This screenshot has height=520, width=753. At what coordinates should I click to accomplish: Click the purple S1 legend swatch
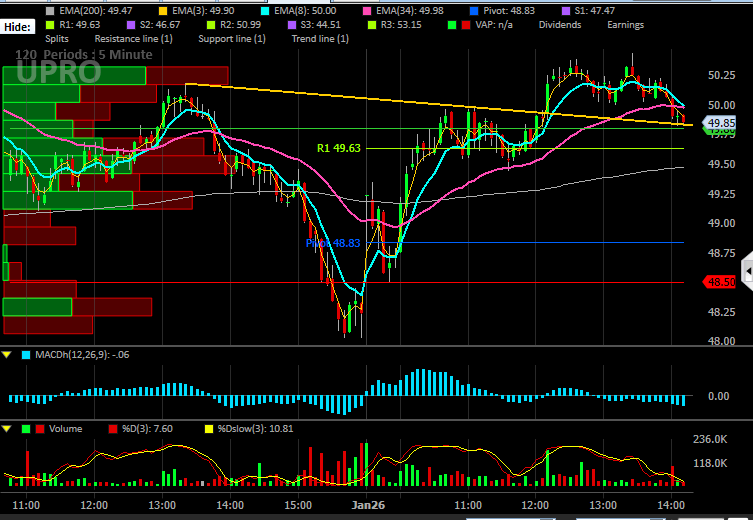coord(566,11)
